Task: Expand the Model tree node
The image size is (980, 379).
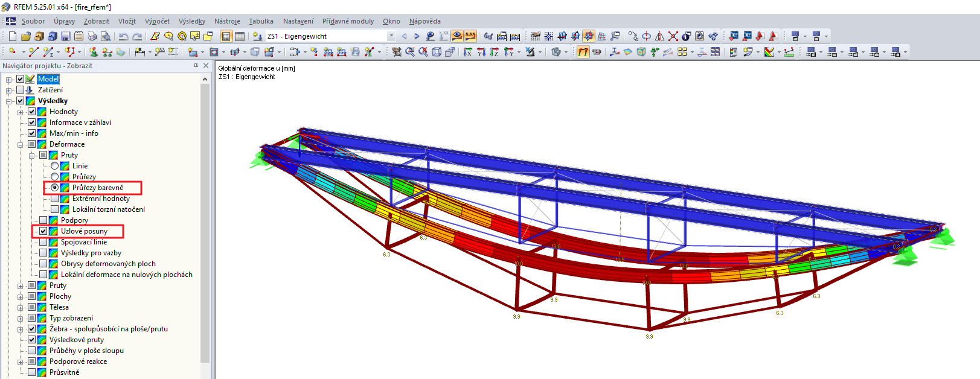Action: tap(9, 79)
